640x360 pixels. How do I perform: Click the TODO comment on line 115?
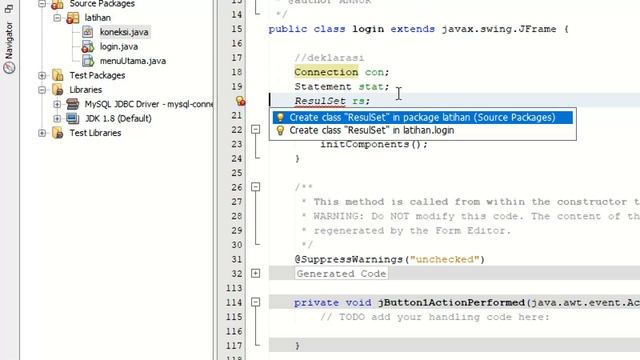pos(435,317)
